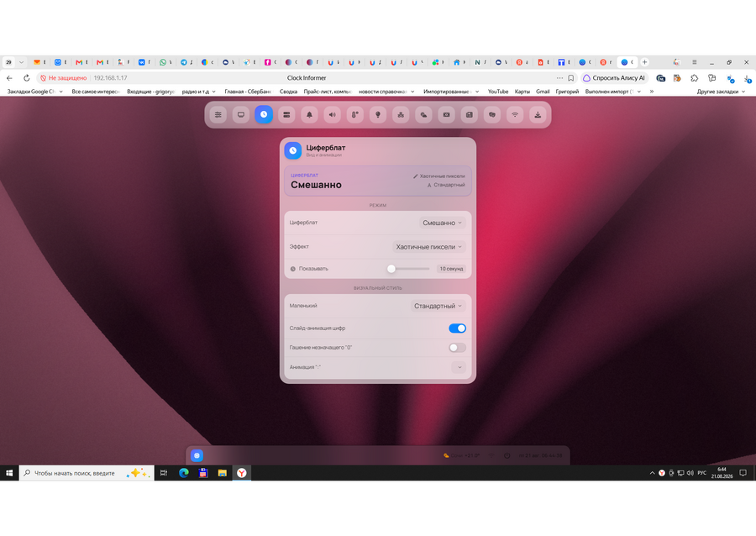Open the light bulb section
Image resolution: width=756 pixels, height=536 pixels.
[378, 115]
